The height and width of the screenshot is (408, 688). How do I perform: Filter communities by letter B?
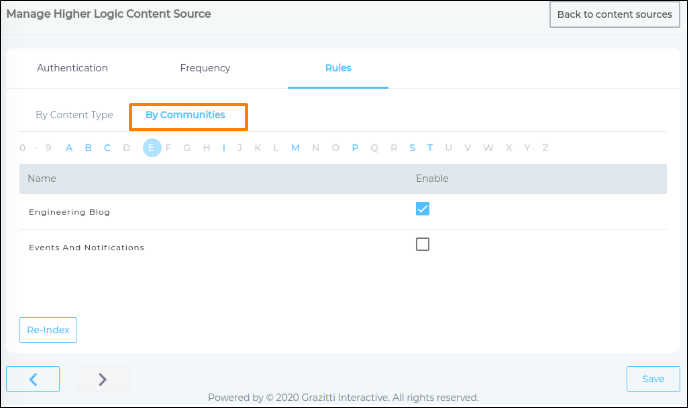pyautogui.click(x=89, y=148)
